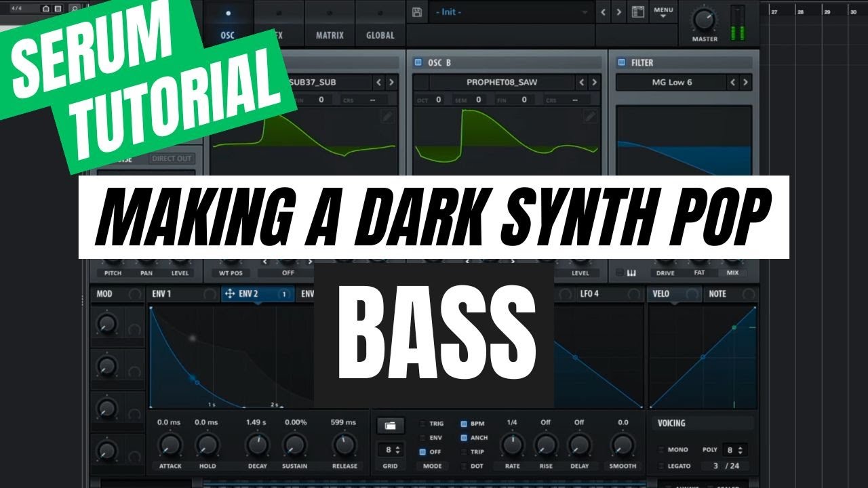Click the RELEASE knob
Viewport: 868px width, 488px height.
point(344,445)
